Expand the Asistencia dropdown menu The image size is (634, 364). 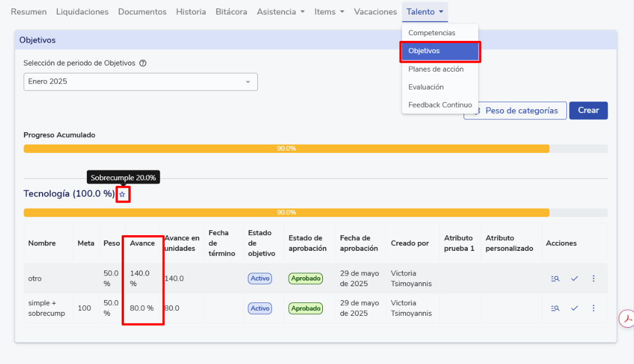click(281, 12)
